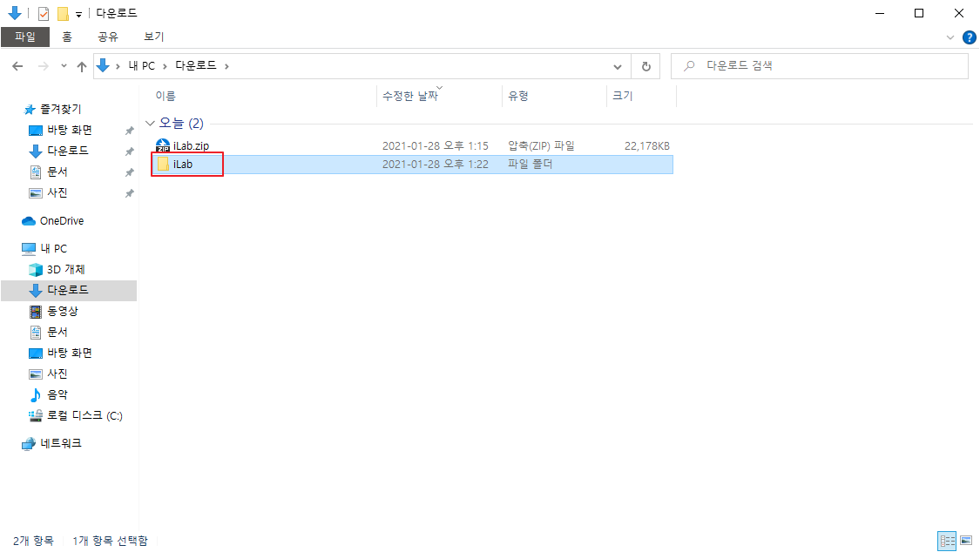Select 다운로드 under 내 PC
This screenshot has height=552, width=980.
(67, 290)
